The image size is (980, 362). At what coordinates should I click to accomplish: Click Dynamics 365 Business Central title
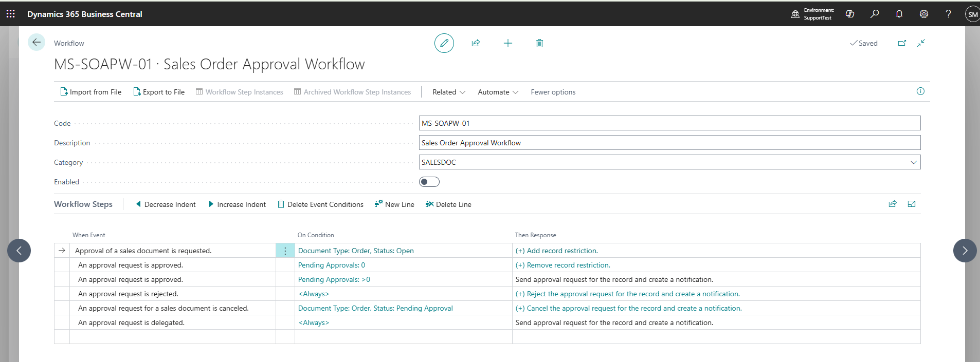pos(85,14)
